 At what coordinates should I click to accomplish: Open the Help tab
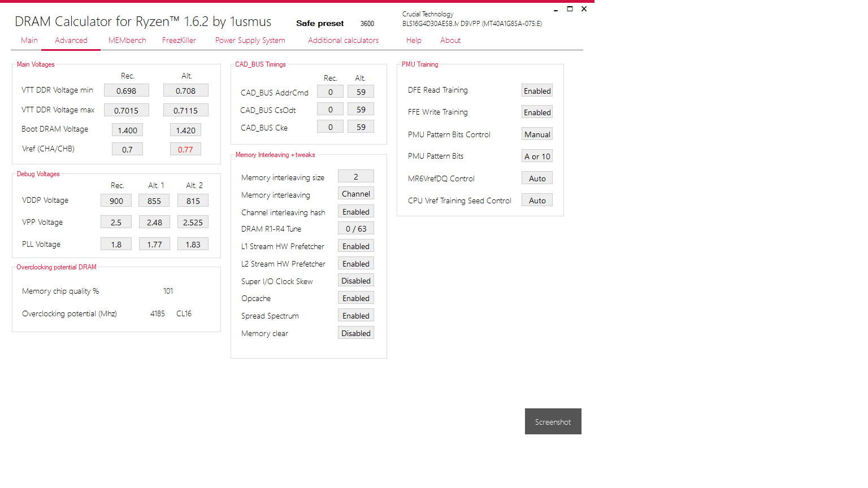click(x=414, y=40)
